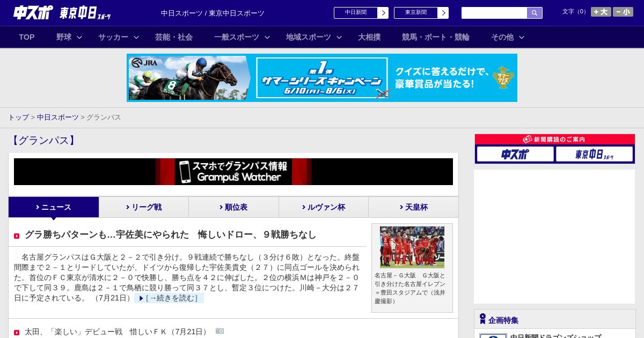Expand the サッカー dropdown chevron

tap(136, 37)
